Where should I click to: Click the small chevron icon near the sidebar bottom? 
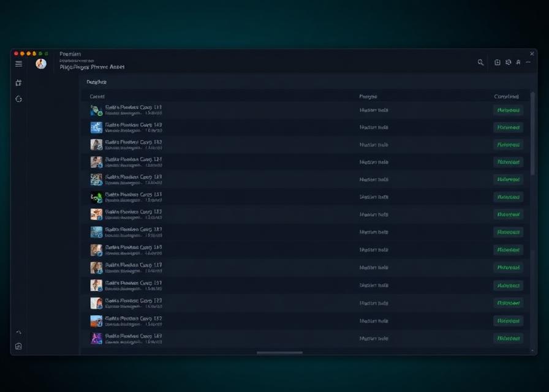click(x=19, y=332)
